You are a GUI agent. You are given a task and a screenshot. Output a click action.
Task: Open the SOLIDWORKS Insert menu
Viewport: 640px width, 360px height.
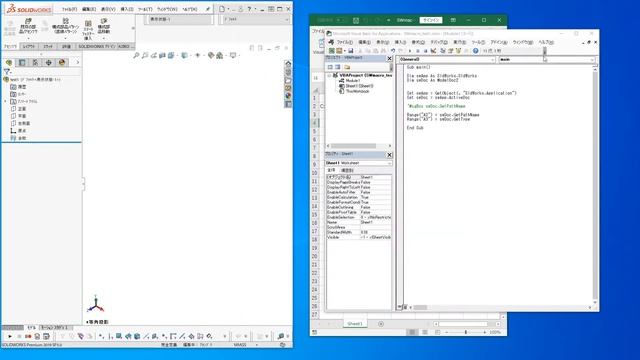tap(127, 9)
